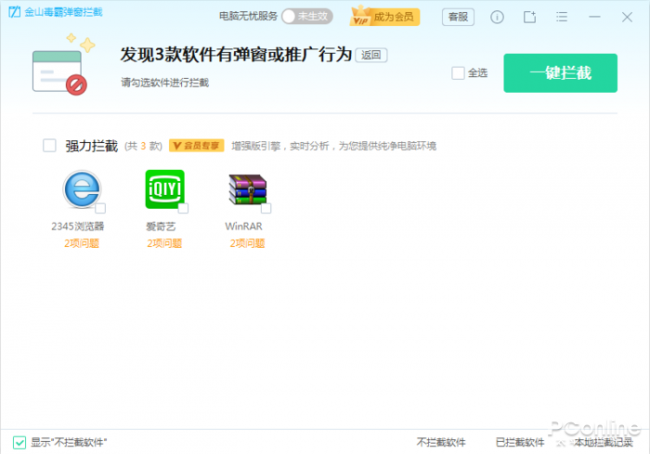Click the Kingsoft logo in title bar
This screenshot has width=650, height=454.
click(15, 12)
